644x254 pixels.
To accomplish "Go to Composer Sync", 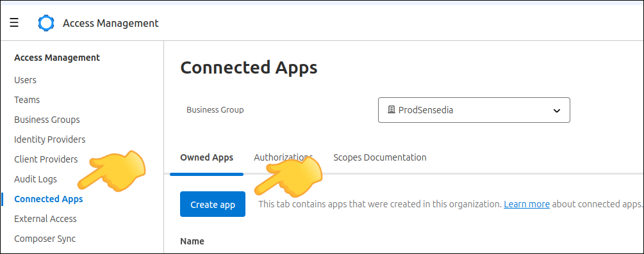I will coord(45,239).
